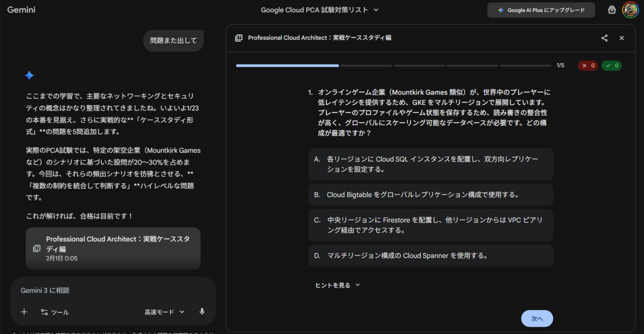Select answer B Cloud Bigtable グローバルレプリケーション
Viewport: 644px width, 334px height.
click(430, 194)
